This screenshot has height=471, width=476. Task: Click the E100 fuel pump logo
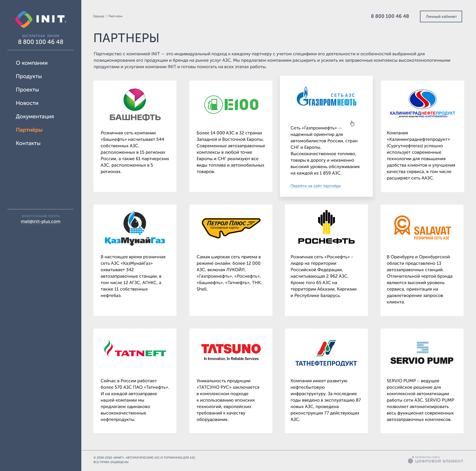tap(231, 104)
